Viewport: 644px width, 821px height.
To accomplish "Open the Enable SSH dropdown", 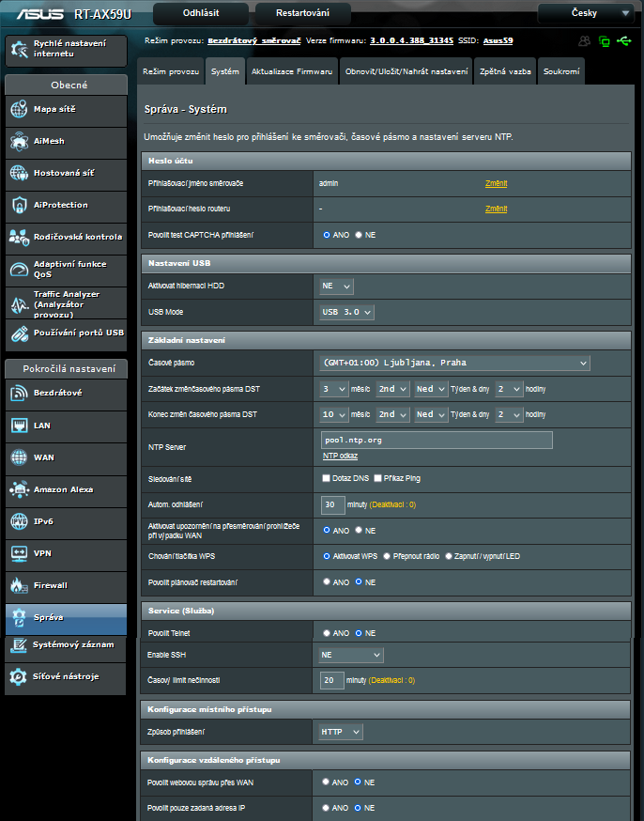I will point(351,655).
